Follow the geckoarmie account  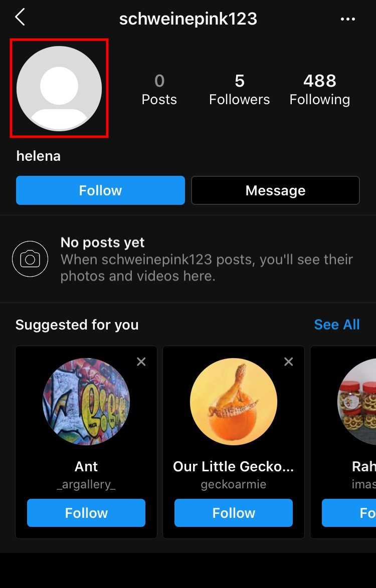pos(234,513)
